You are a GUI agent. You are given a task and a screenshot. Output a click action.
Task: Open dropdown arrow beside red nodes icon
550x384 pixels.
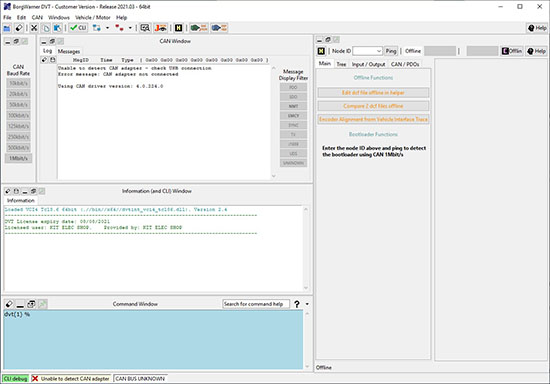pos(130,28)
